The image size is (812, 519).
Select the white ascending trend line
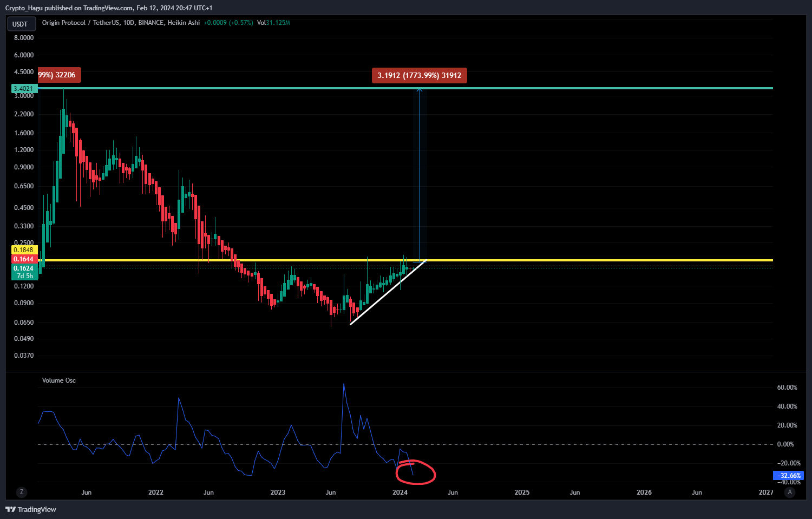(x=388, y=293)
